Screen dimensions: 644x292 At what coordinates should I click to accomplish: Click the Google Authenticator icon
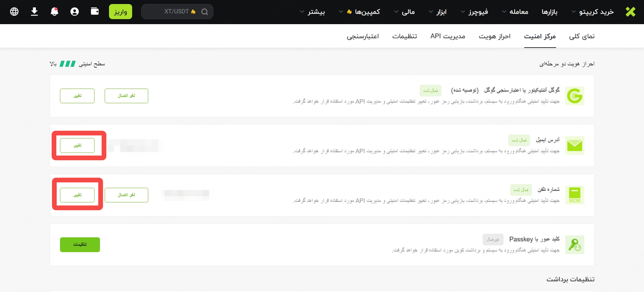point(574,96)
